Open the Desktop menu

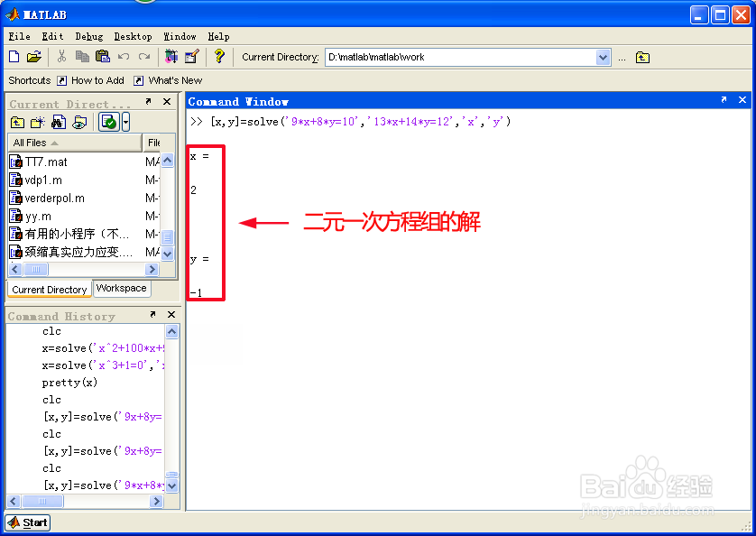coord(134,37)
